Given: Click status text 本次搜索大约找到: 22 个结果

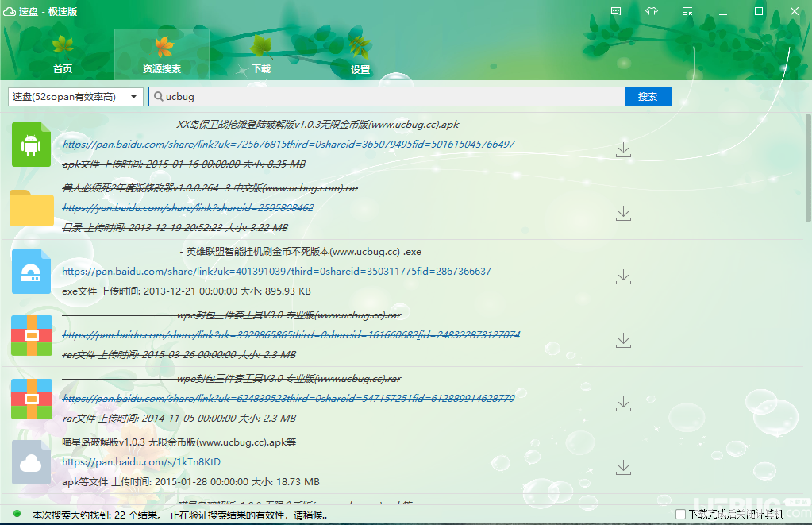Looking at the screenshot, I should pos(97,515).
